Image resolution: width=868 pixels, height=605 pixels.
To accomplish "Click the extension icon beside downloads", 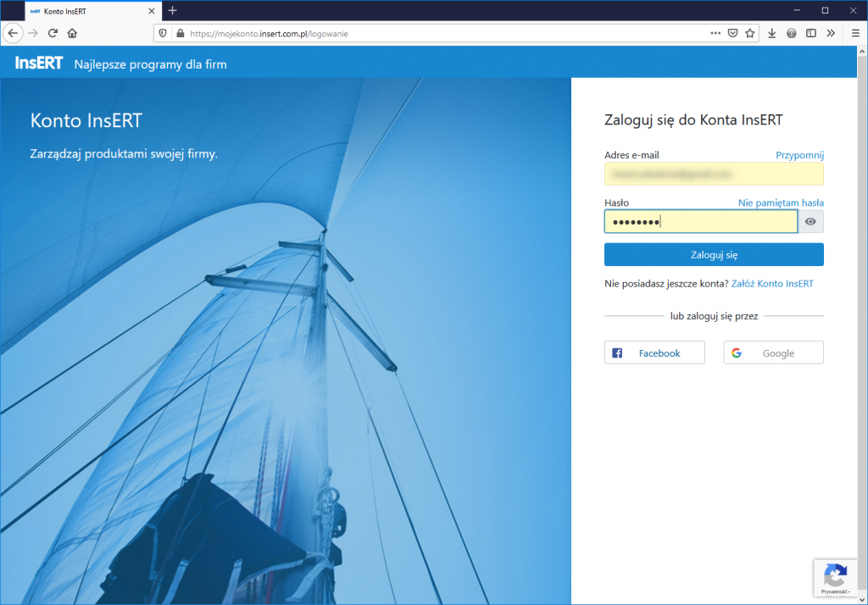I will click(x=792, y=33).
